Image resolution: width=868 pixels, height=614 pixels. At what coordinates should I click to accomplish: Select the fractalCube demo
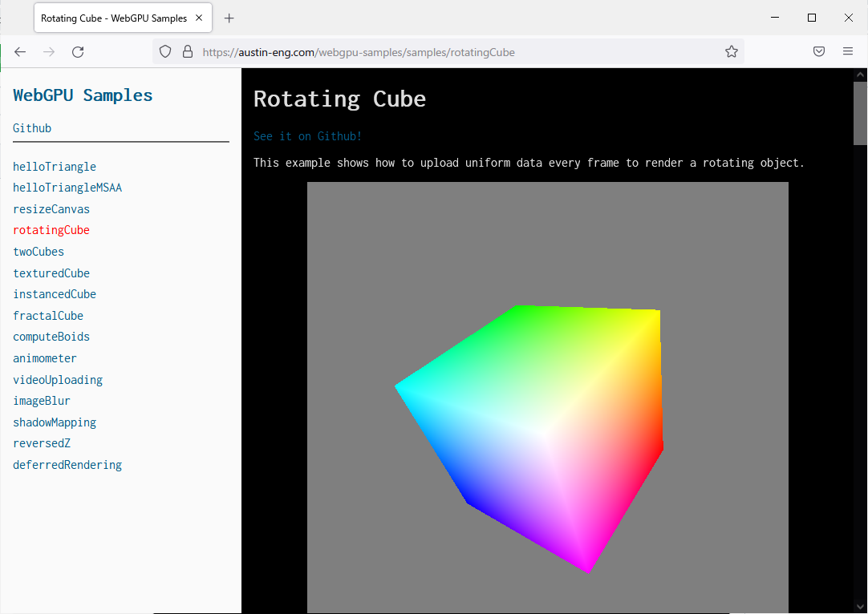(x=48, y=315)
